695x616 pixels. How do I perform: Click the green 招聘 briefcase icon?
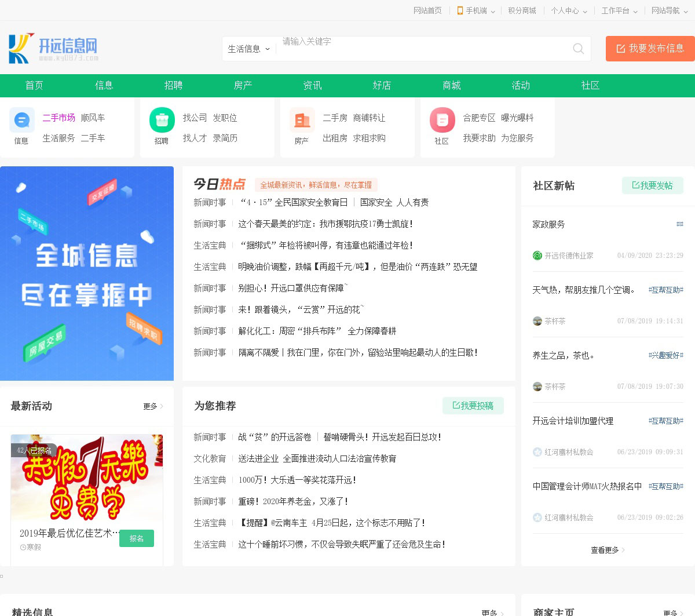162,121
